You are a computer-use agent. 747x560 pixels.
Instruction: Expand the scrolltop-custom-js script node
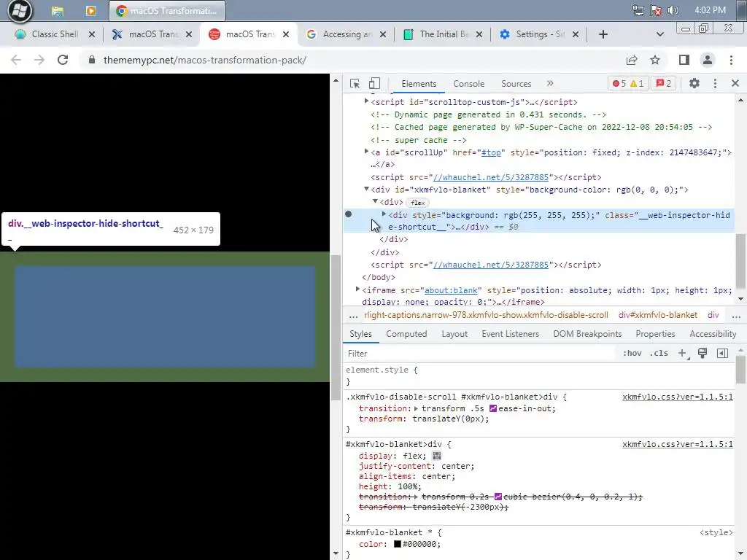pyautogui.click(x=366, y=101)
